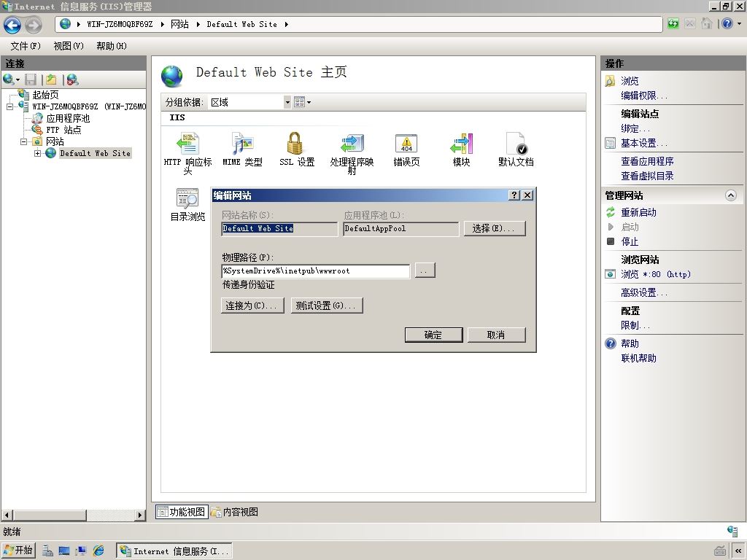747x560 pixels.
Task: Click the forward navigation arrow
Action: pyautogui.click(x=34, y=25)
